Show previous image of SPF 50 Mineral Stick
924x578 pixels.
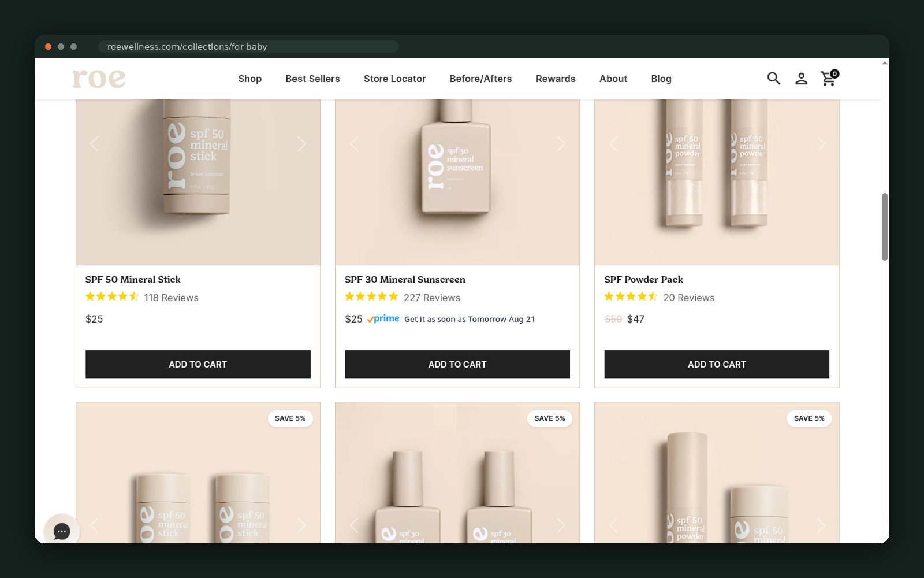coord(94,144)
